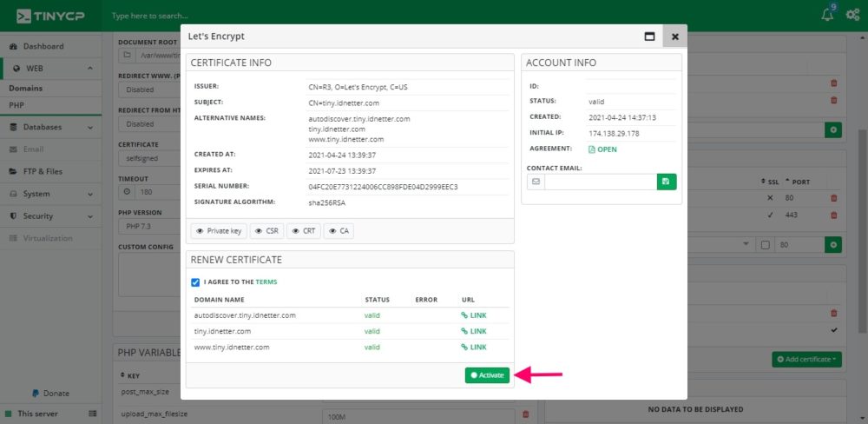Open PHP in the sidebar
Viewport: 868px width, 424px height.
pos(16,105)
